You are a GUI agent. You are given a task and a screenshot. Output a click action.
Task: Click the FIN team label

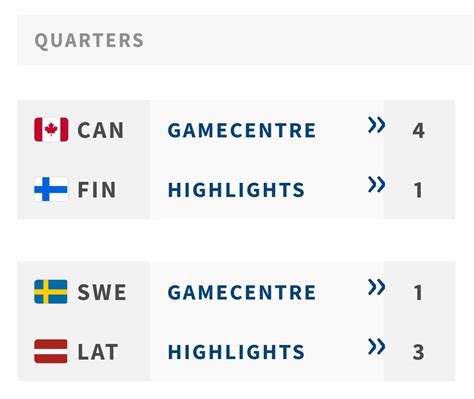click(x=97, y=190)
